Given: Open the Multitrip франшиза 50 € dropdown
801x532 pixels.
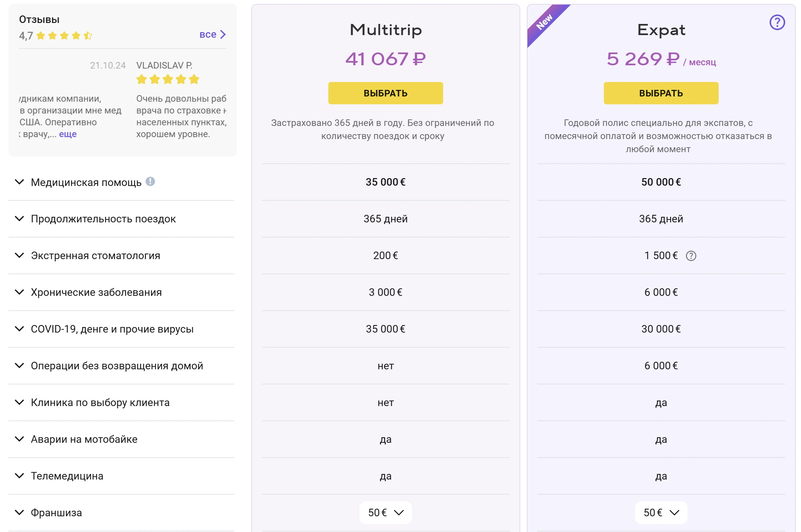Looking at the screenshot, I should click(385, 512).
